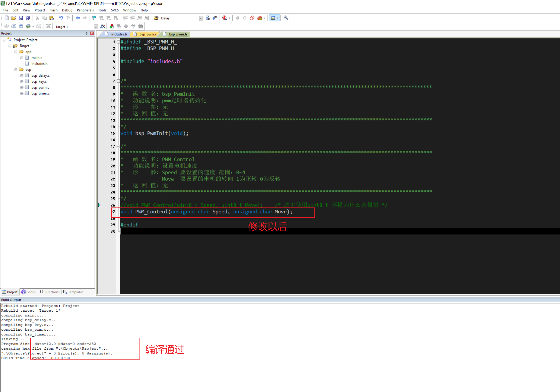The width and height of the screenshot is (560, 392).
Task: Expand main.c dependencies
Action: point(22,58)
